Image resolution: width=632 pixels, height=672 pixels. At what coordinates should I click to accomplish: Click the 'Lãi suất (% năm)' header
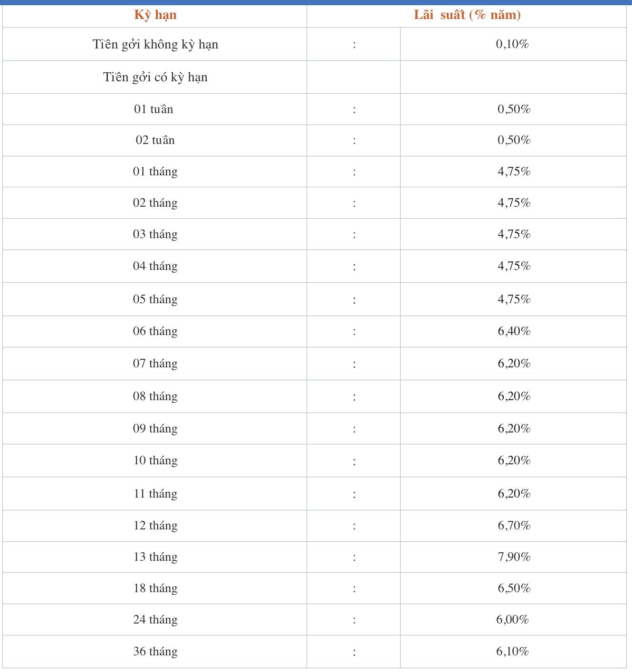(467, 15)
